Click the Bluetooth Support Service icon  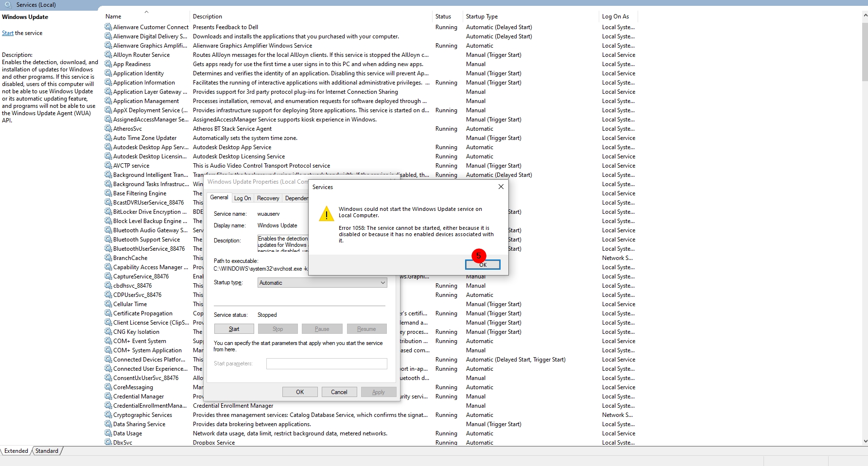coord(108,240)
